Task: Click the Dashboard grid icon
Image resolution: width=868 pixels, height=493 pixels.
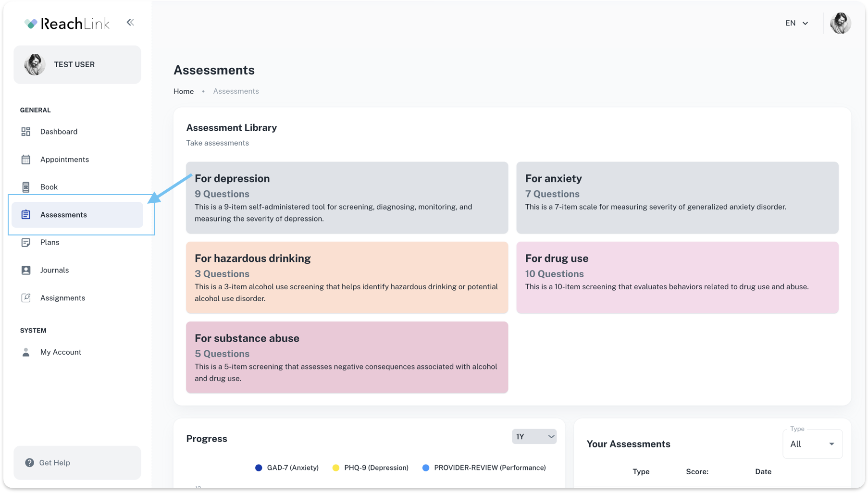Action: point(26,132)
